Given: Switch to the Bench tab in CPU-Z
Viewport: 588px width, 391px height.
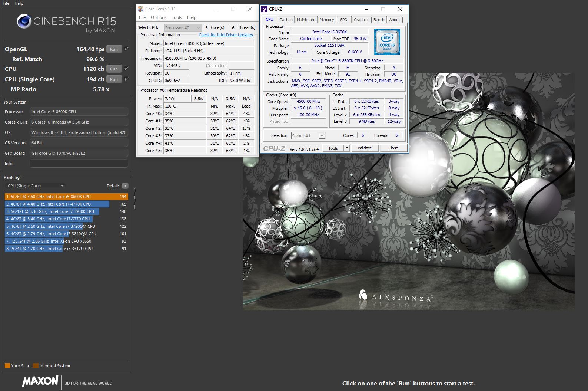Looking at the screenshot, I should 379,20.
